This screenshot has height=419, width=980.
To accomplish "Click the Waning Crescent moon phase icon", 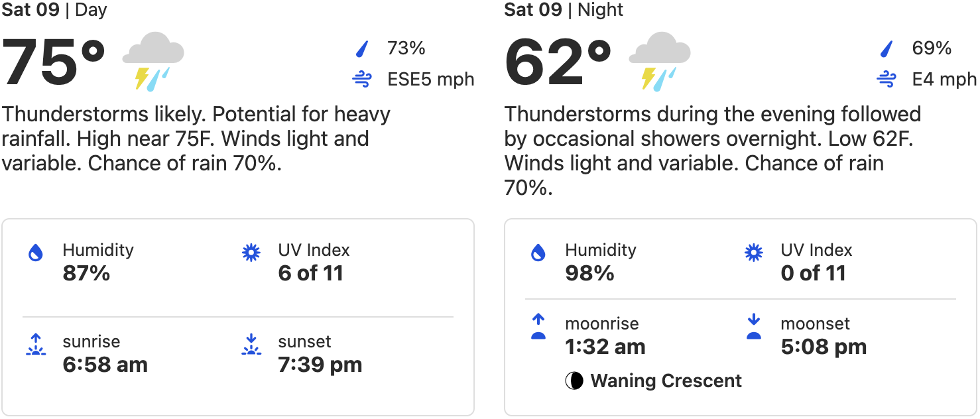I will coord(574,381).
